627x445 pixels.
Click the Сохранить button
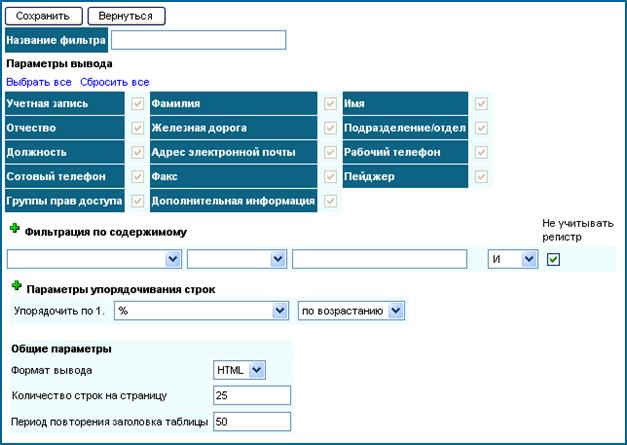tap(43, 16)
